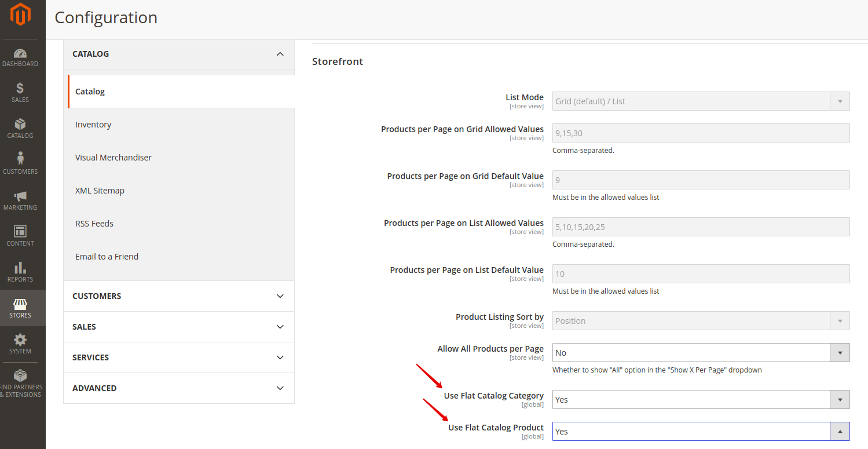Click the Magento logo icon
This screenshot has width=868, height=449.
point(20,15)
